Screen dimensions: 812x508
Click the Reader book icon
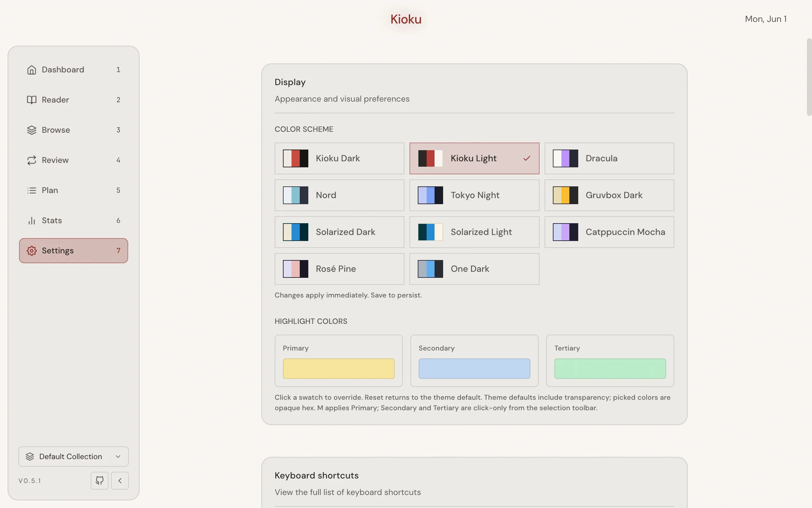click(31, 100)
